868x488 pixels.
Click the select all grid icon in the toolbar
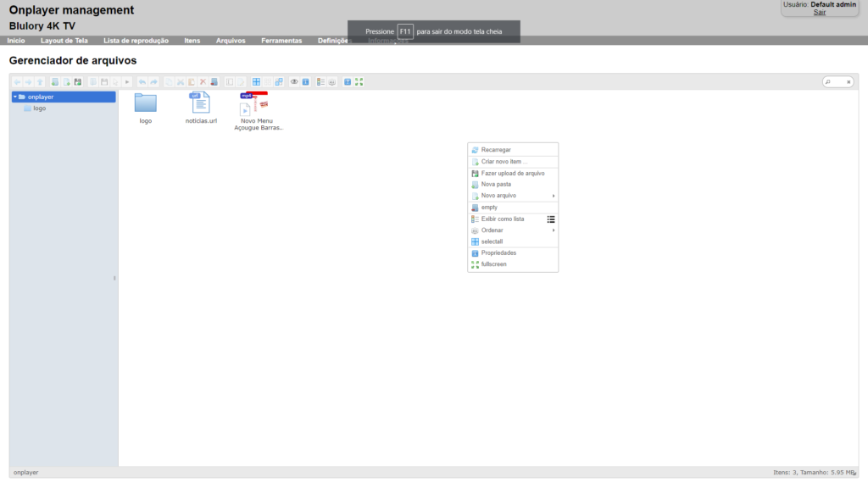[256, 82]
